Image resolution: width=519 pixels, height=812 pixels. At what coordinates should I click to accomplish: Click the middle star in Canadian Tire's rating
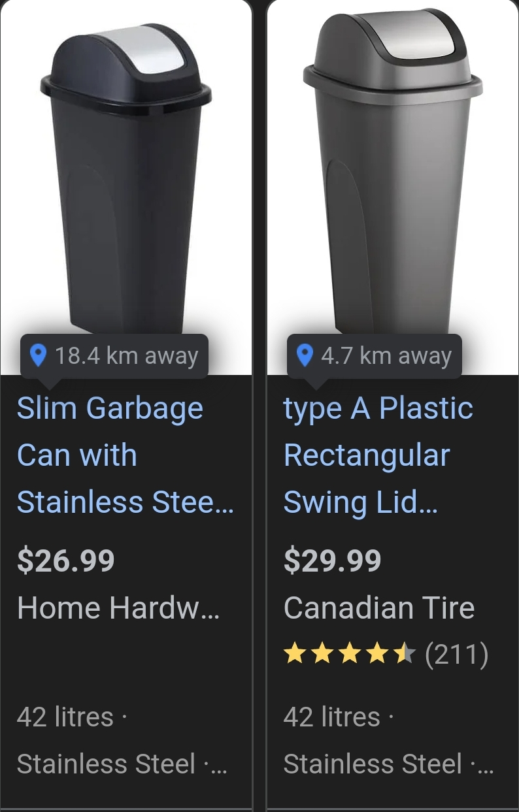[350, 654]
